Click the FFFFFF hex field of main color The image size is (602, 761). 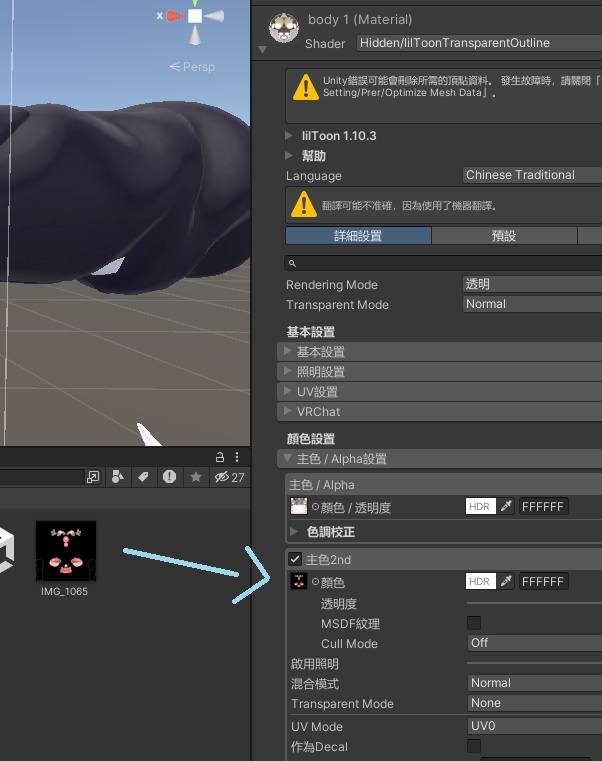[x=543, y=507]
